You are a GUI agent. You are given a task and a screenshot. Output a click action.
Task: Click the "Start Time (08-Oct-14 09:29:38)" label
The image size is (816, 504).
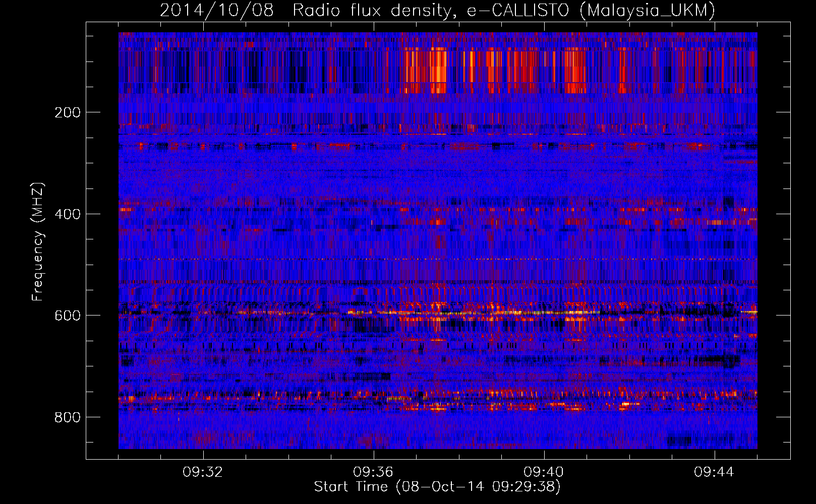437,487
